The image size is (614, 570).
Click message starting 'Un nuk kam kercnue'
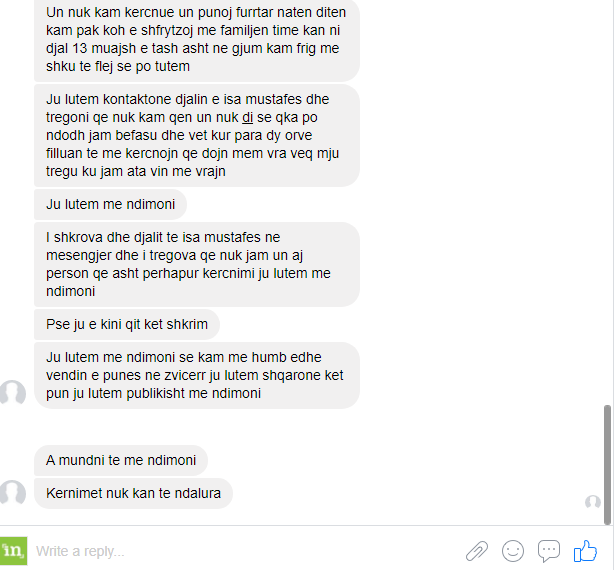197,39
